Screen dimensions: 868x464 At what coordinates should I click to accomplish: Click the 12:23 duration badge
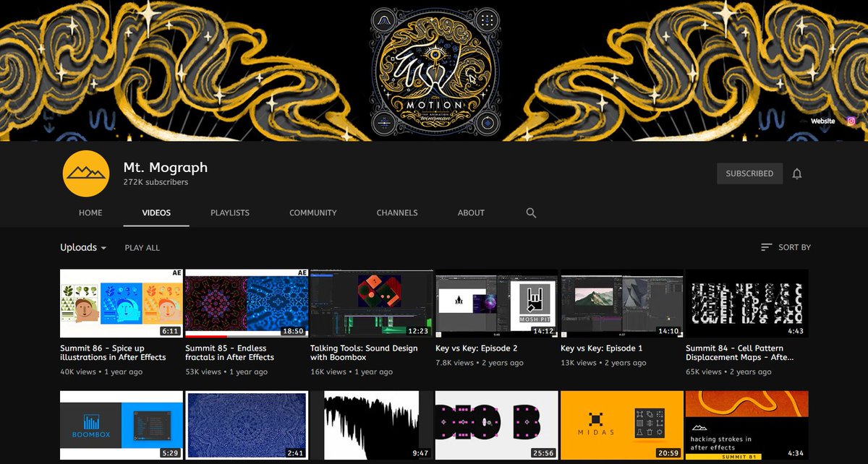[x=419, y=331]
